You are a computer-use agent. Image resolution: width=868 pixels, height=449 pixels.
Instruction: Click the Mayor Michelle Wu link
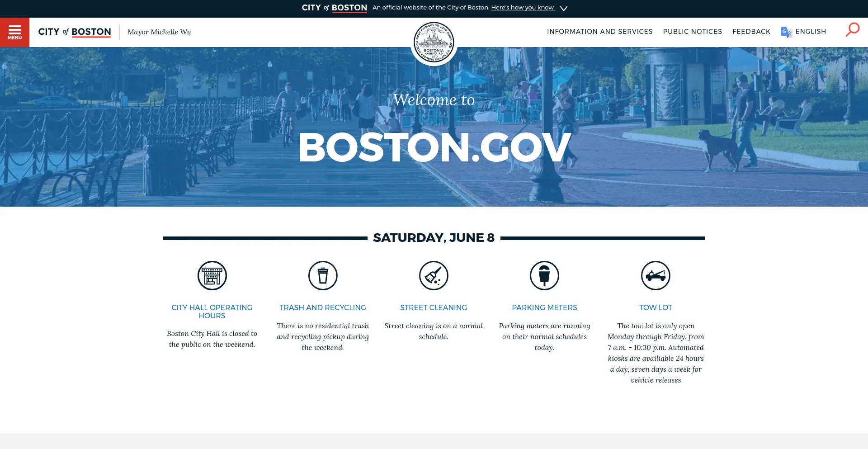pyautogui.click(x=159, y=32)
